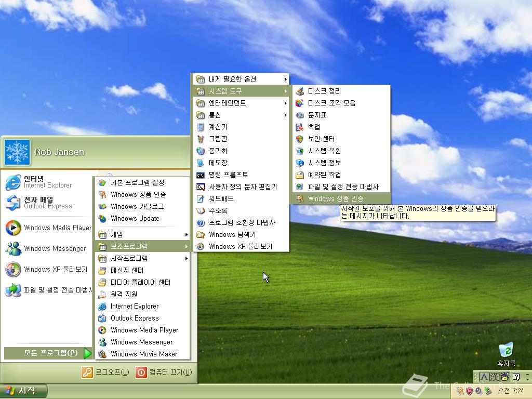Open pinned 인터넷 Internet Explorer
Image resolution: width=532 pixels, height=399 pixels.
point(47,182)
